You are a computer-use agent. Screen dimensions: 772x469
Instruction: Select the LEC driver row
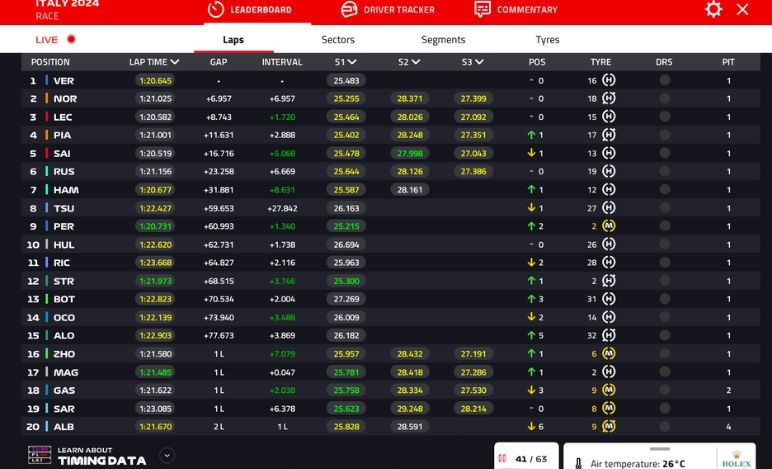pos(64,117)
